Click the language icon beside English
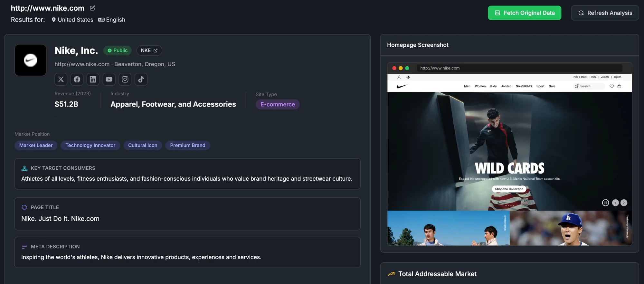644x284 pixels. [101, 20]
